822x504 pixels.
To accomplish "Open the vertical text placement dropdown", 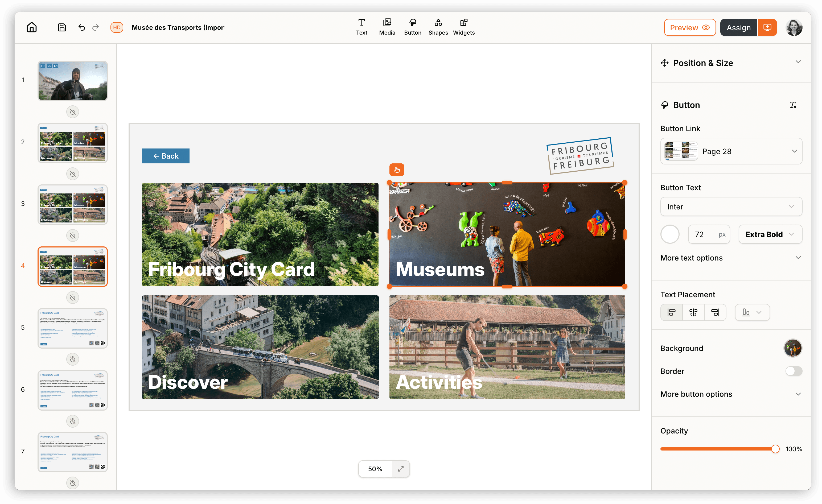I will (752, 312).
